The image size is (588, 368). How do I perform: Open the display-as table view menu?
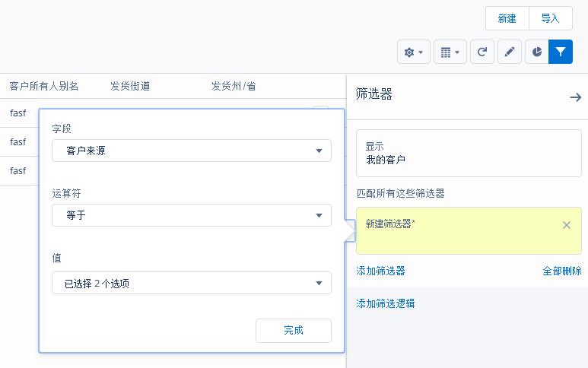(x=450, y=52)
